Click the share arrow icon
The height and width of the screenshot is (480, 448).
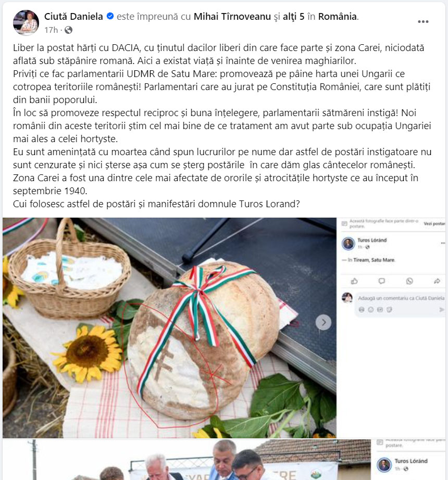click(x=437, y=281)
